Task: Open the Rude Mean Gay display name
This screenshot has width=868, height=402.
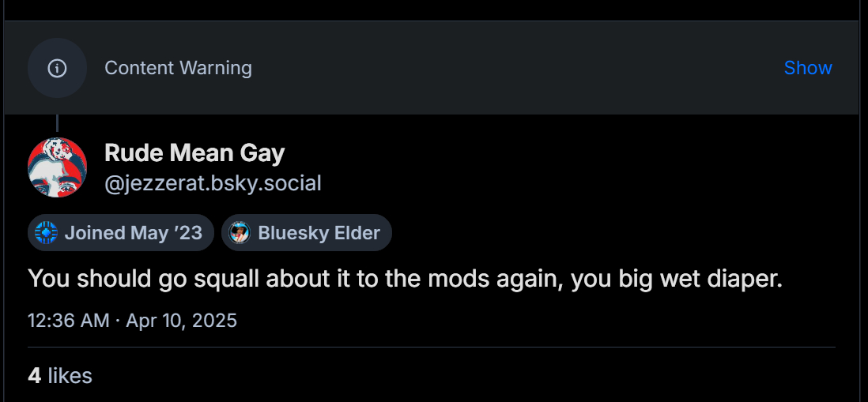Action: pyautogui.click(x=194, y=153)
